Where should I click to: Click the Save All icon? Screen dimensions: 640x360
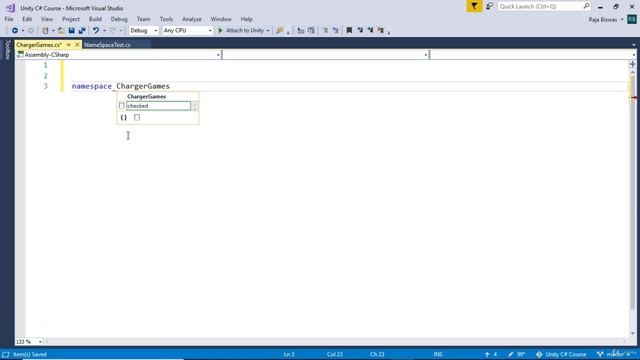[x=82, y=31]
